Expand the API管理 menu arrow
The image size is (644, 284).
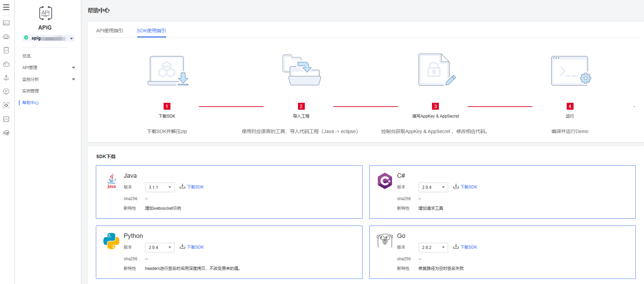73,68
